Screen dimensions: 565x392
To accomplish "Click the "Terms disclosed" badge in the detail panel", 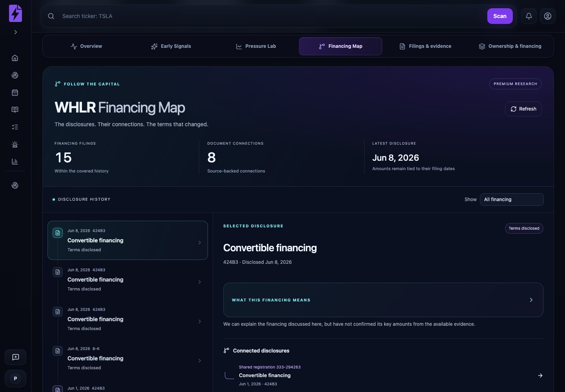I will [524, 229].
